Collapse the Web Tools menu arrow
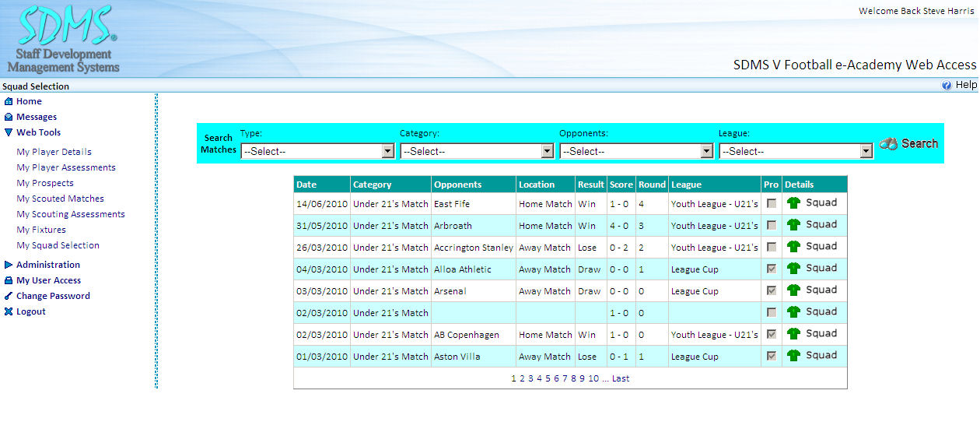This screenshot has height=422, width=980. pyautogui.click(x=9, y=132)
